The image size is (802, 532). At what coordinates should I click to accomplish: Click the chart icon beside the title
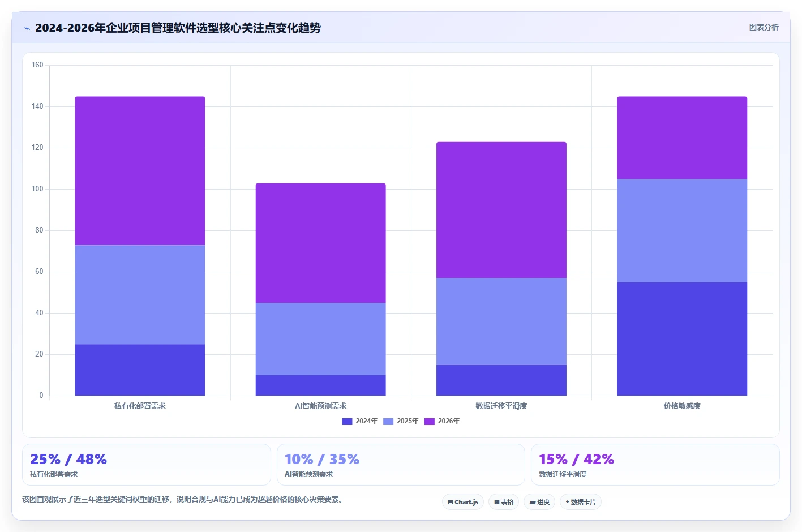point(27,28)
